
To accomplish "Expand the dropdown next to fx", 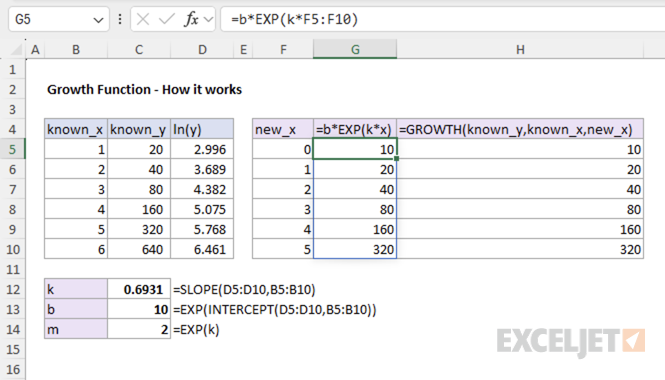I will tap(208, 20).
